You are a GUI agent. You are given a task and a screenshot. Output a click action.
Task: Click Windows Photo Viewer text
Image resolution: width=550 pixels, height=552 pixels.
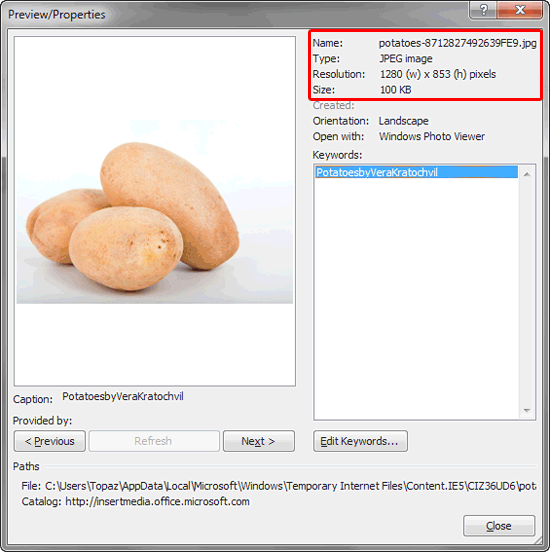point(432,136)
